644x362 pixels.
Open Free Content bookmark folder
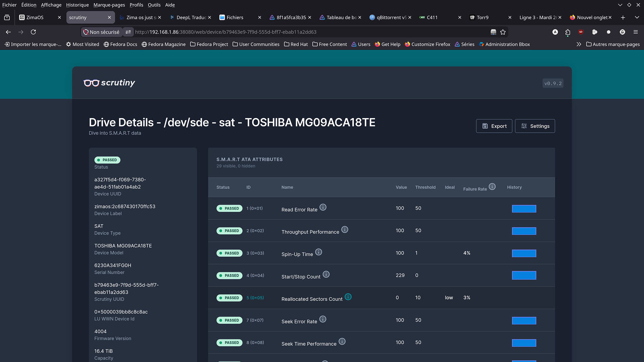coord(330,44)
